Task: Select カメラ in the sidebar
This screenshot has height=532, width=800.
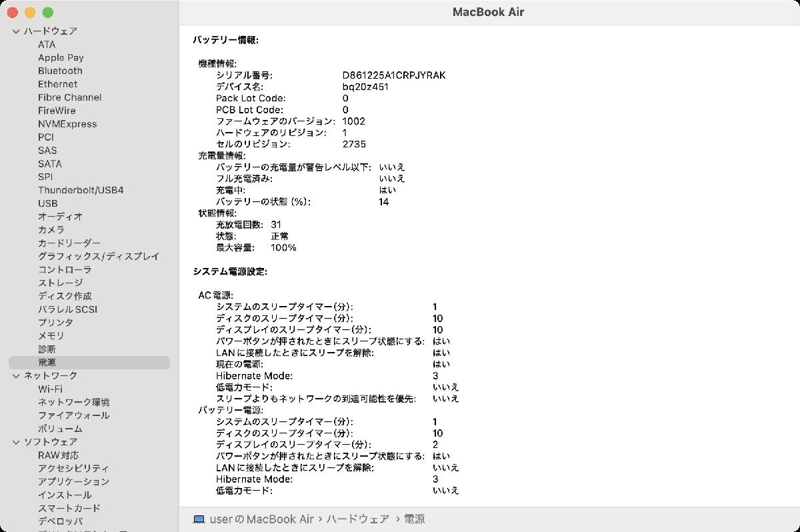Action: coord(51,230)
